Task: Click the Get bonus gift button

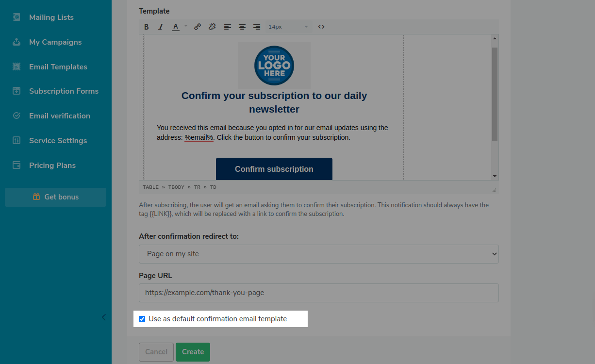Action: point(55,197)
